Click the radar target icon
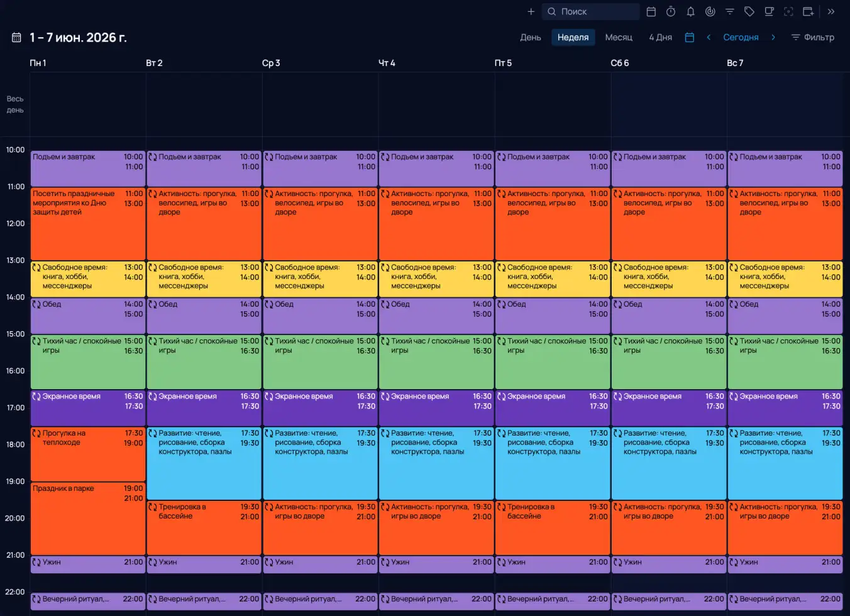 (x=710, y=11)
